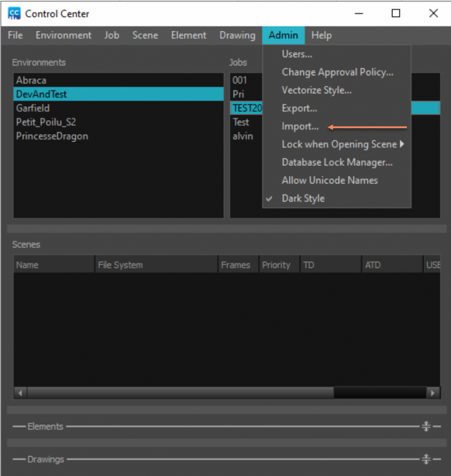The image size is (451, 476).
Task: Select the alvin job row
Action: click(x=246, y=136)
